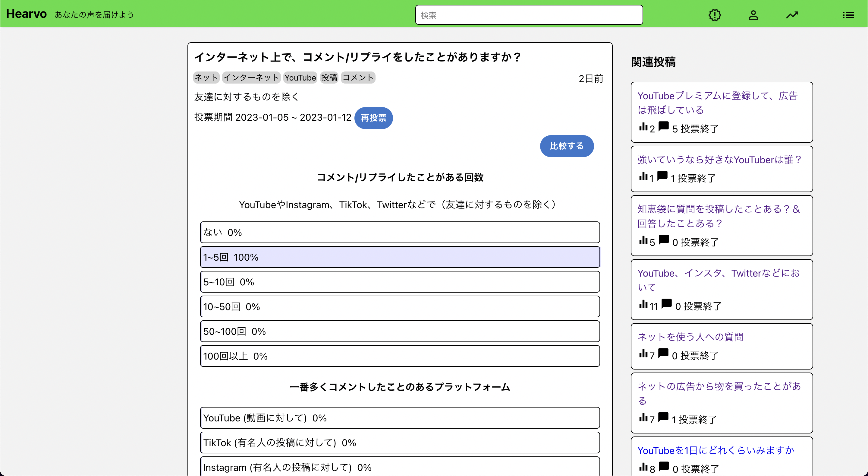Choose the 100回以上 0% option
Viewport: 868px width, 476px height.
(400, 356)
